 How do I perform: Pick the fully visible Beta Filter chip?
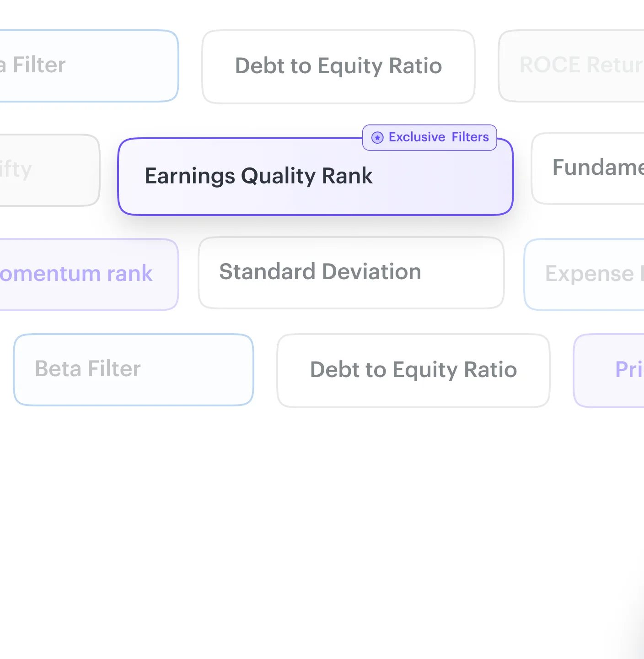(134, 369)
